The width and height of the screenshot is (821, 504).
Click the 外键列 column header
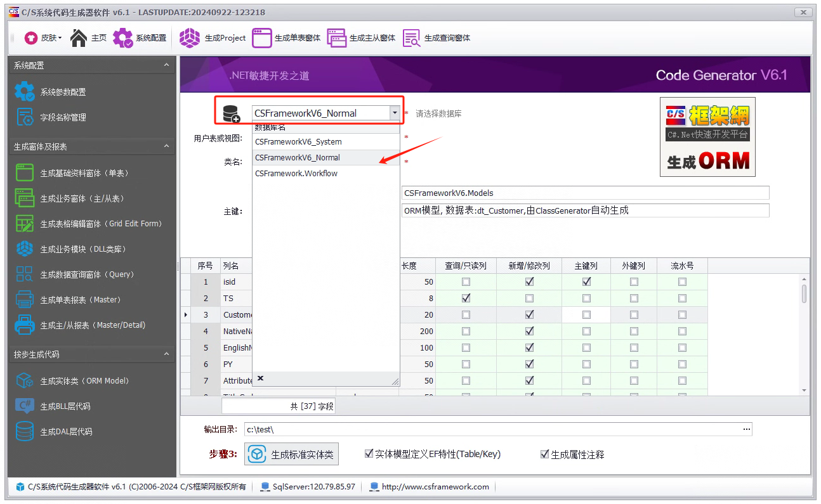634,266
